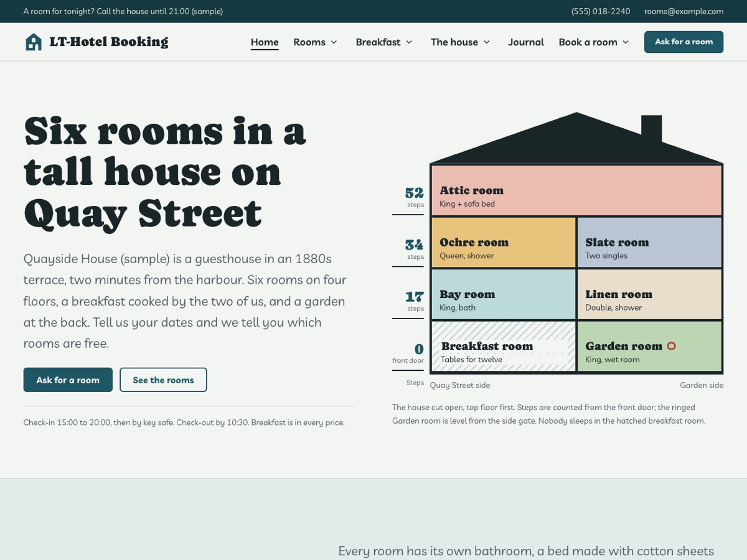
Task: Expand the Book a room chevron
Action: [626, 42]
